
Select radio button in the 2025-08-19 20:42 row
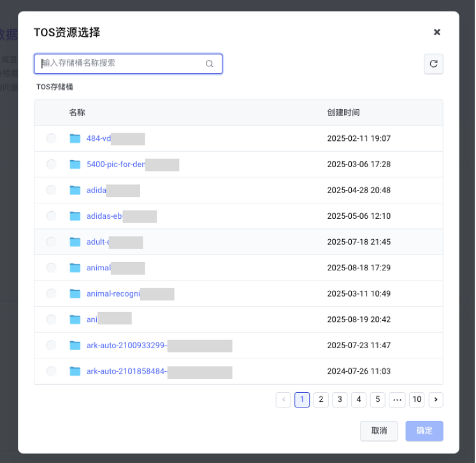[52, 320]
